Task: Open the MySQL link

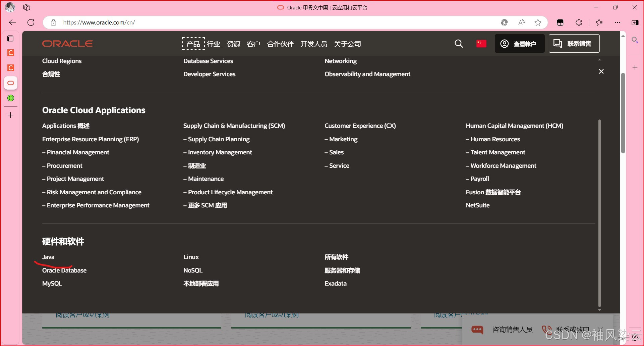Action: click(52, 284)
